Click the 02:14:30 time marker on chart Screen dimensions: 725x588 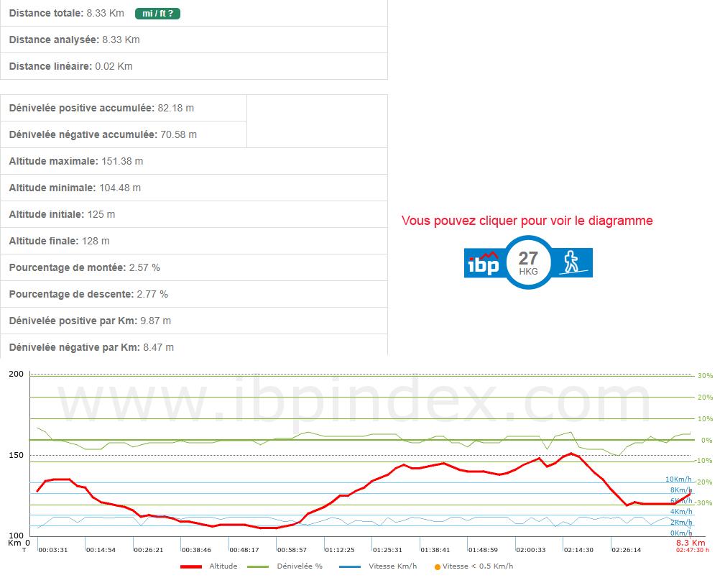(x=578, y=550)
